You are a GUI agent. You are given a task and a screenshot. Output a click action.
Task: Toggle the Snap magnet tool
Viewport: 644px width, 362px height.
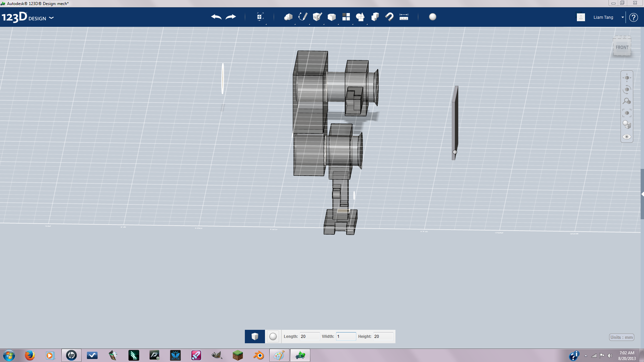(389, 17)
